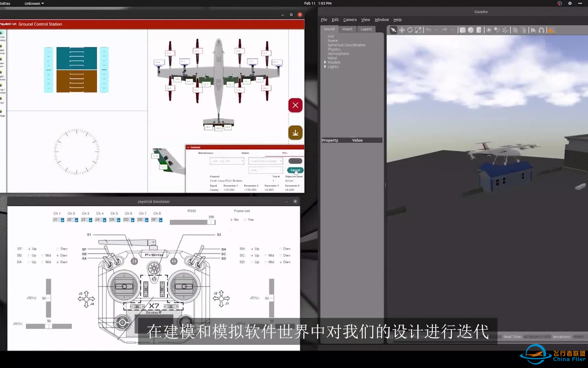Adjust the J3(%) vertical slider
Image resolution: width=588 pixels, height=368 pixels.
[49, 298]
